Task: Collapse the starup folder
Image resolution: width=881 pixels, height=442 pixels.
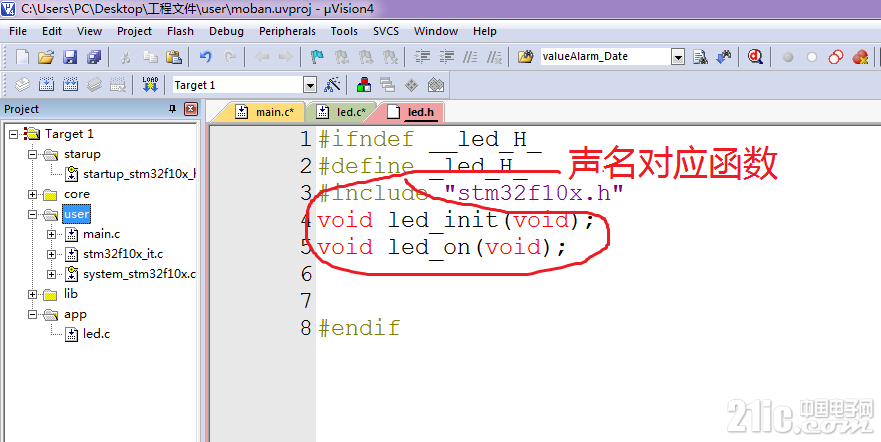Action: [x=33, y=154]
